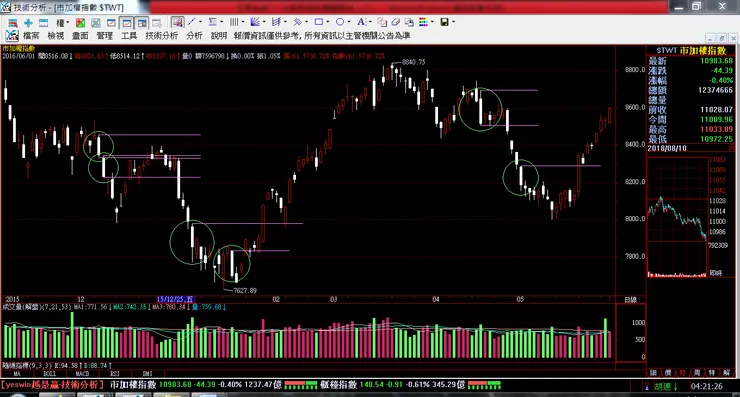Open the text tool dropdown arrow
The image size is (740, 397).
[370, 22]
